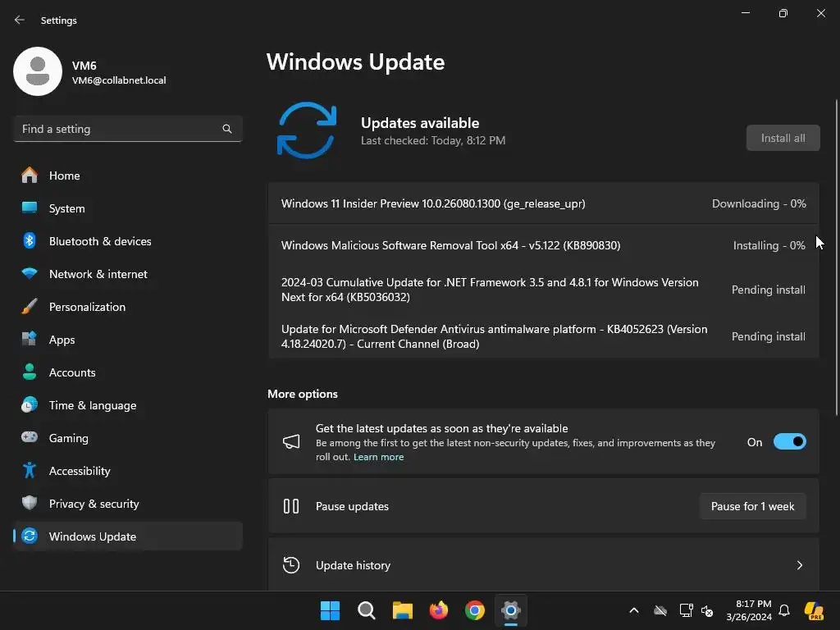Click the Updates available heading

coord(420,123)
